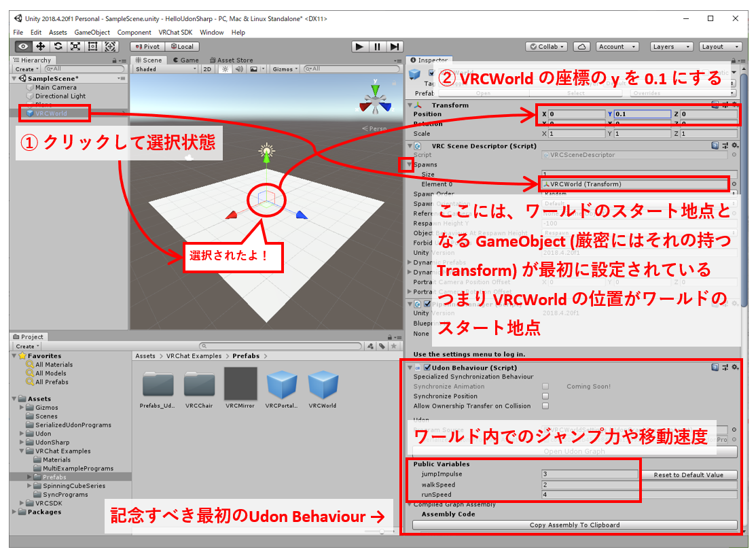This screenshot has height=558, width=756.
Task: Open the cloud services icon
Action: pos(582,47)
